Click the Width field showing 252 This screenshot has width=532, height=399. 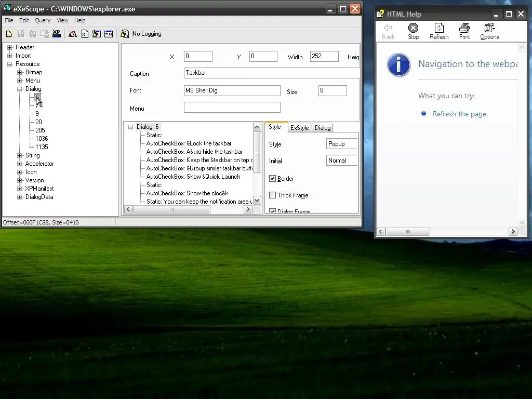tap(324, 56)
